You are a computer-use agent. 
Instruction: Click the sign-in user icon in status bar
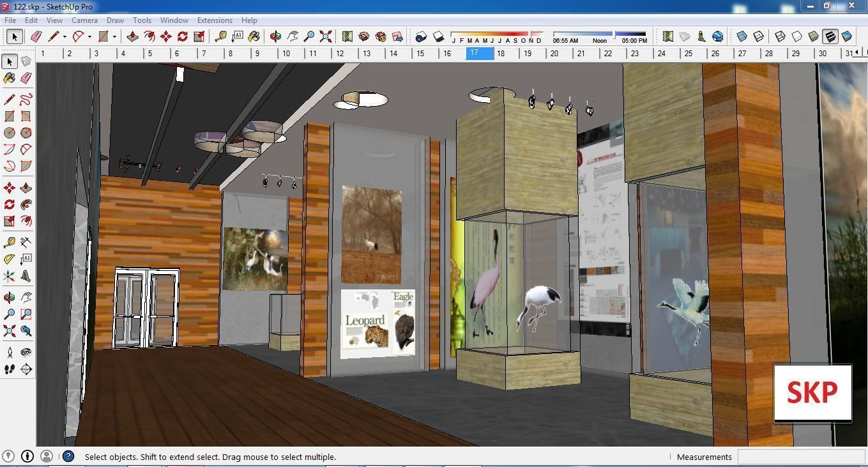pyautogui.click(x=46, y=456)
